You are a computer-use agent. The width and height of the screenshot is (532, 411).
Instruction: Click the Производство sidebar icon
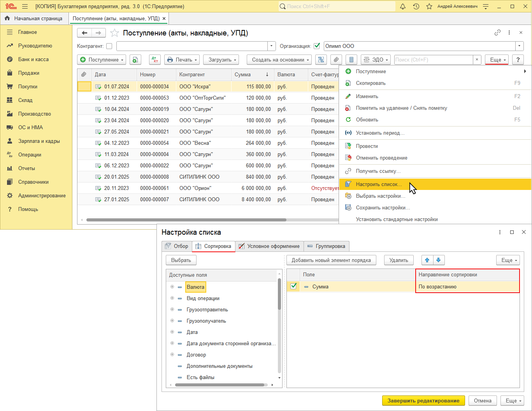click(x=10, y=114)
